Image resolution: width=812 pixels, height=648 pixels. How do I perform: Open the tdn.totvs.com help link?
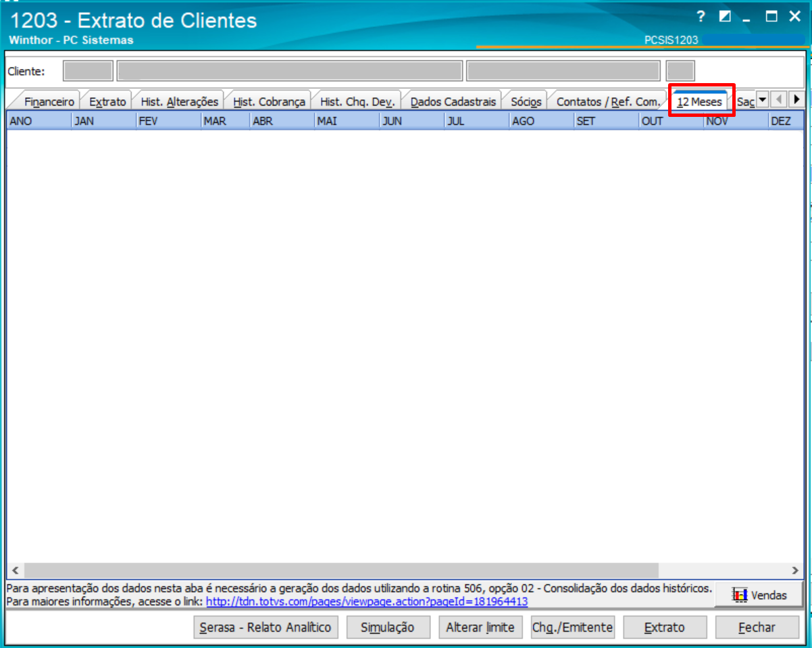coord(367,601)
